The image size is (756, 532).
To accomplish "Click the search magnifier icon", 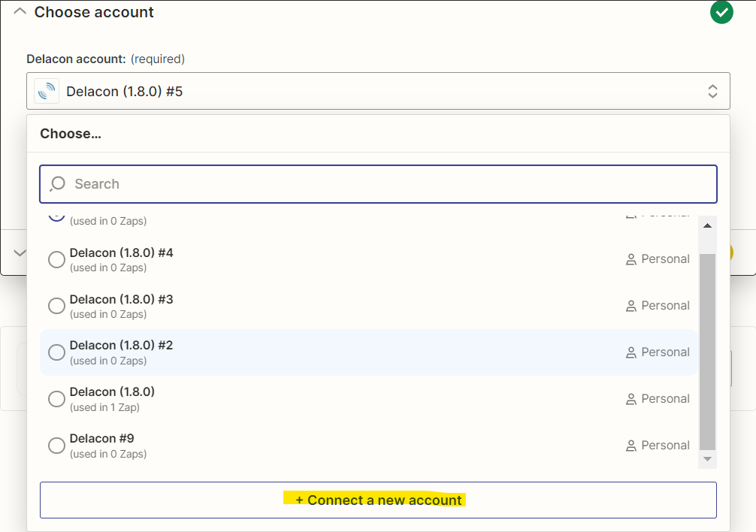I will click(x=57, y=184).
